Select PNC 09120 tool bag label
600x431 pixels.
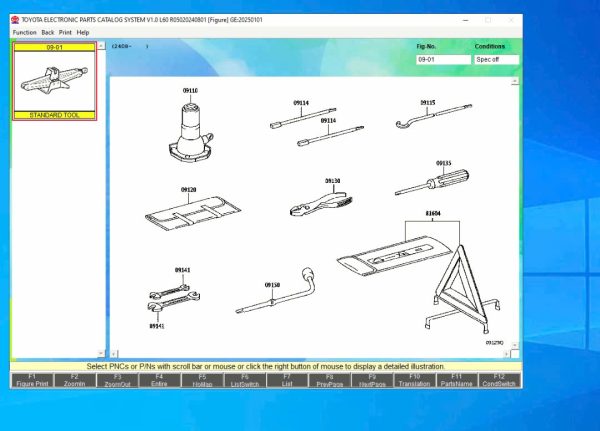click(189, 189)
